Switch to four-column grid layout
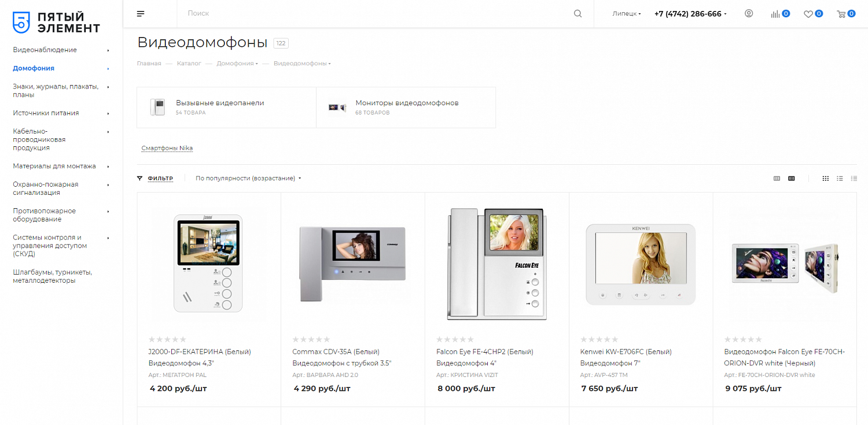 [x=792, y=178]
